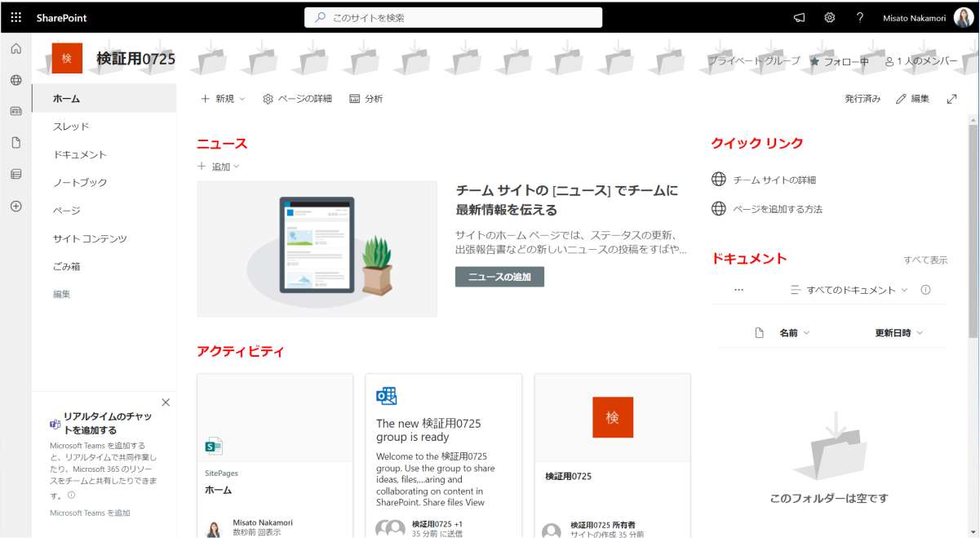Click the 検証用0725 site title
This screenshot has width=980, height=538.
tap(135, 59)
